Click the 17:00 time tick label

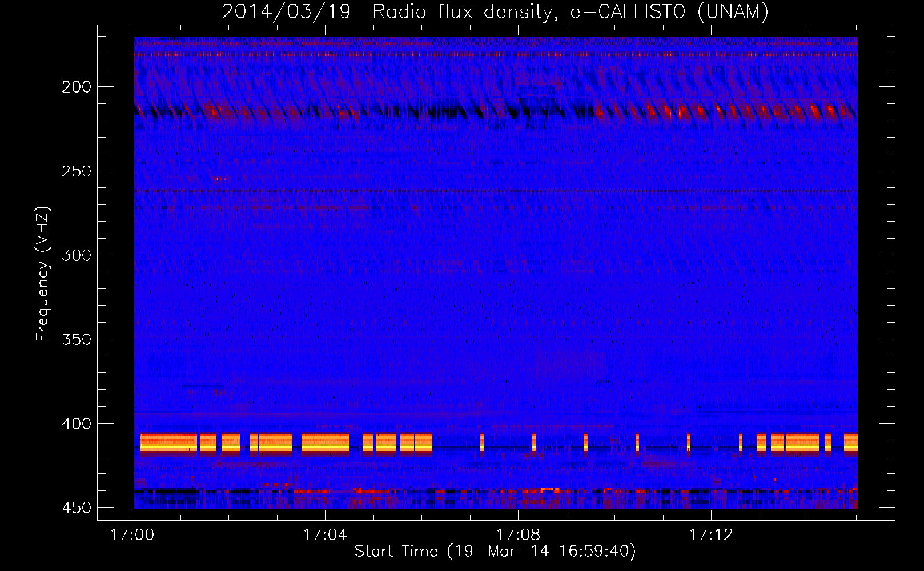click(x=132, y=535)
